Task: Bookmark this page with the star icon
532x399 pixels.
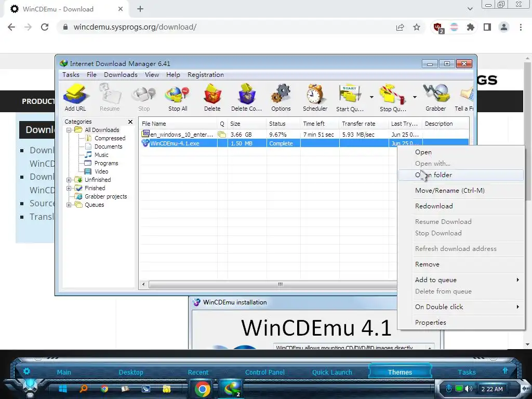Action: (417, 27)
